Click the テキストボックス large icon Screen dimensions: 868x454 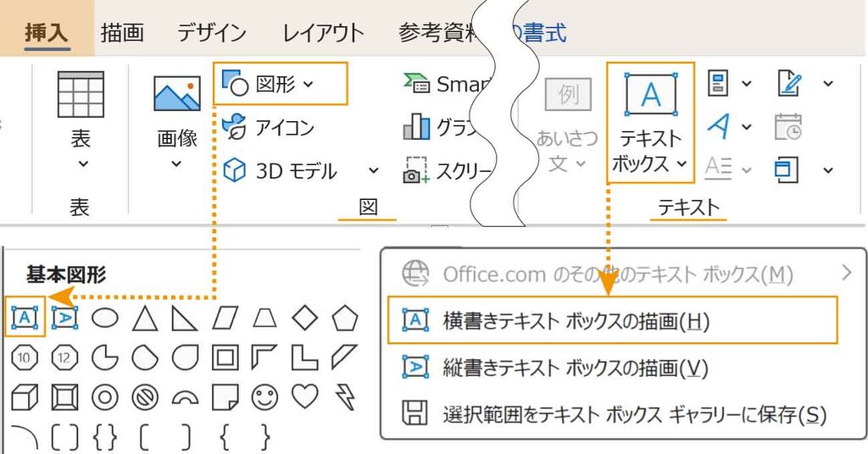click(650, 94)
